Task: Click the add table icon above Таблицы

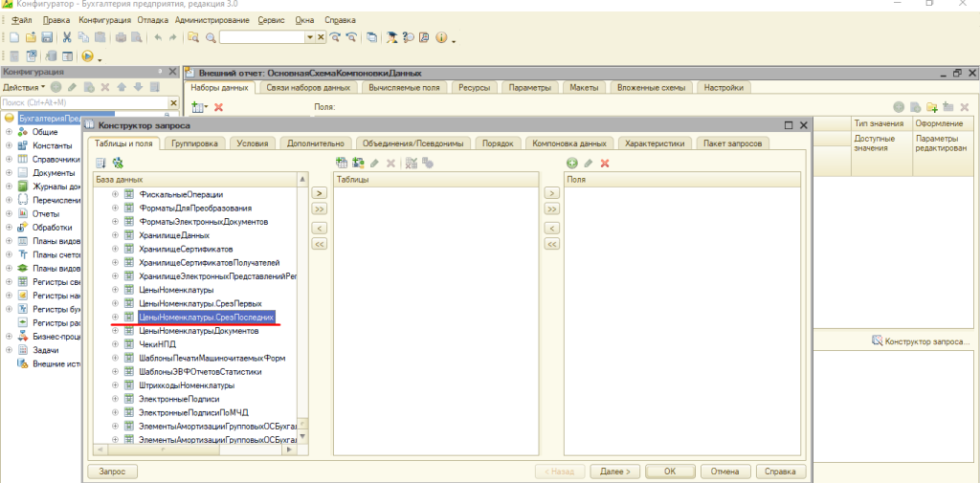Action: pyautogui.click(x=344, y=164)
